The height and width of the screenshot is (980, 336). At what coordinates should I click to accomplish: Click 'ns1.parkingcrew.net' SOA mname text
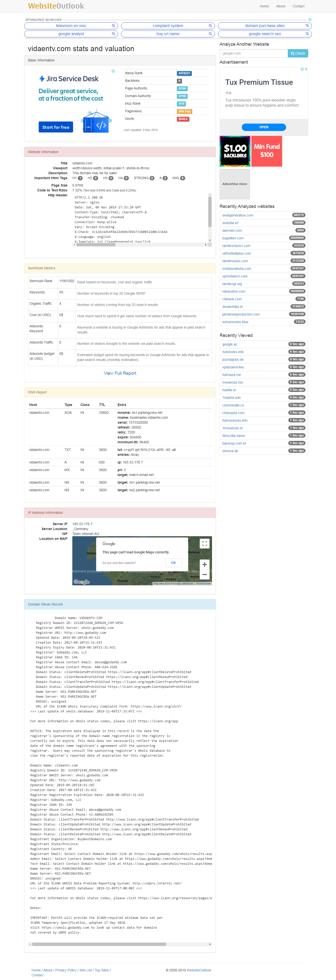(x=147, y=413)
